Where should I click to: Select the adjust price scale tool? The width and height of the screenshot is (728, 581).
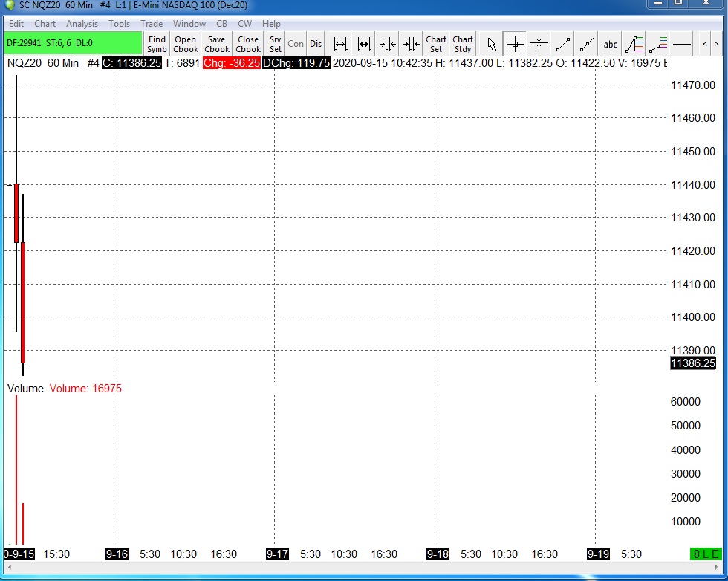tap(539, 44)
